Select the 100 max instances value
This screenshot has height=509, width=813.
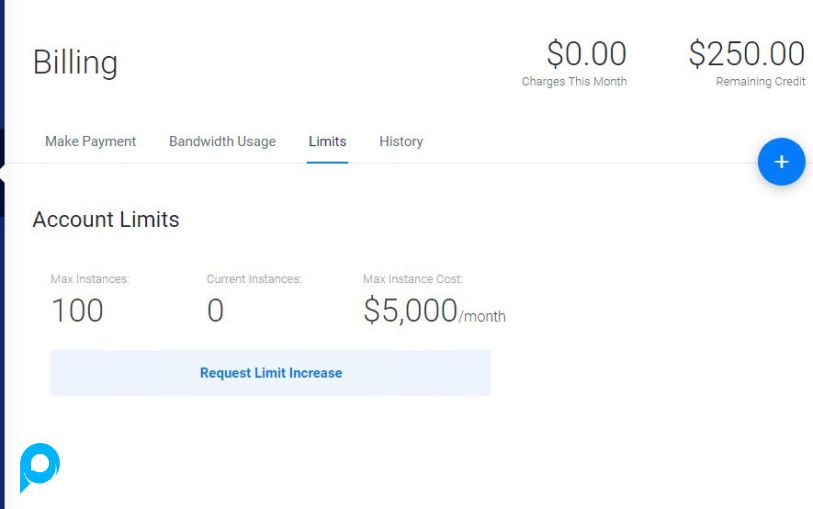pos(77,311)
